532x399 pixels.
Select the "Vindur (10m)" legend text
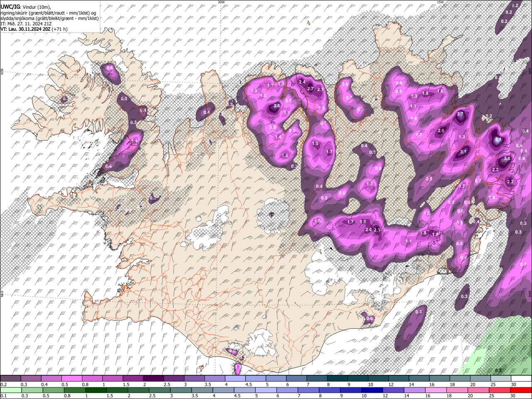tap(36, 7)
